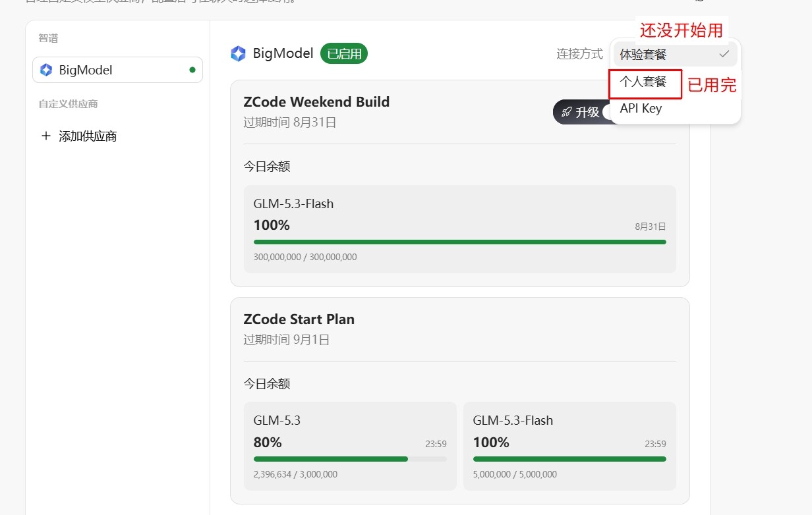The width and height of the screenshot is (812, 515).
Task: Click the 智谱 section heading in the sidebar
Action: 48,38
